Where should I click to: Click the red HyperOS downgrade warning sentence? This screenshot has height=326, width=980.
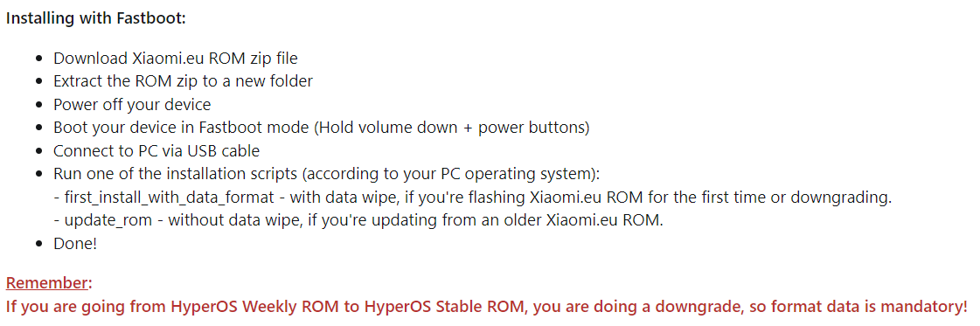[x=487, y=307]
